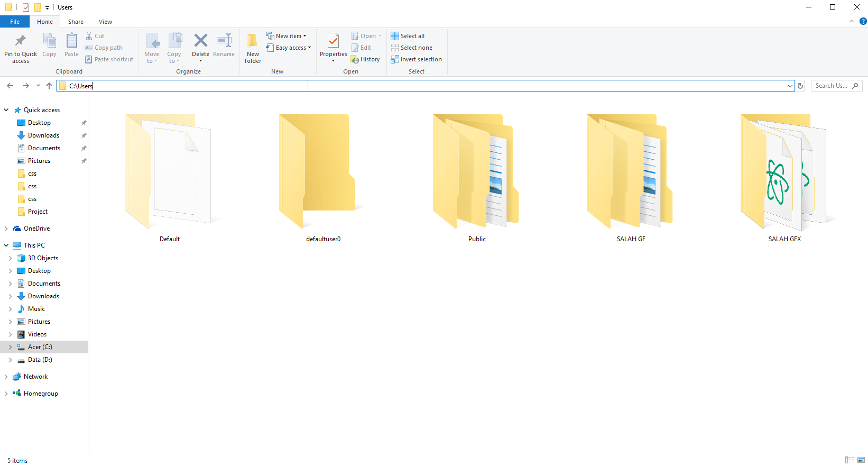Select the SALAH GF folder

631,178
